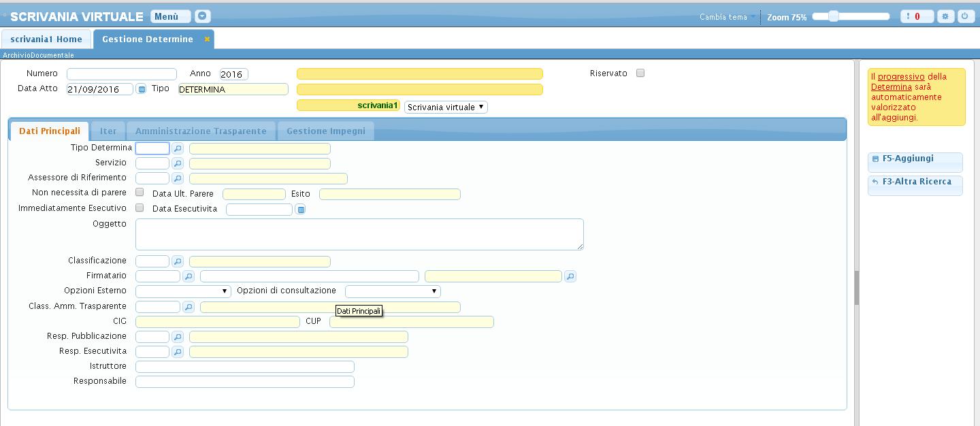Click the F3-Altra Ricerca button

pyautogui.click(x=916, y=182)
